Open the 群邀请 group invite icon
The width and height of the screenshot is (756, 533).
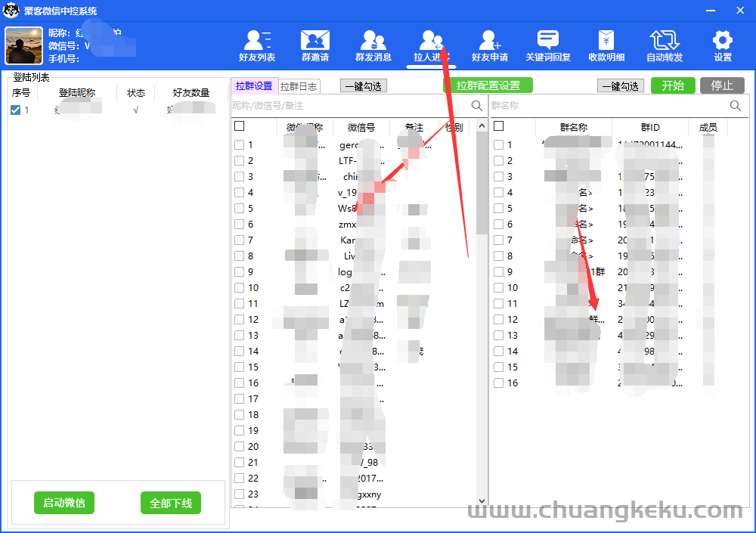pos(314,46)
